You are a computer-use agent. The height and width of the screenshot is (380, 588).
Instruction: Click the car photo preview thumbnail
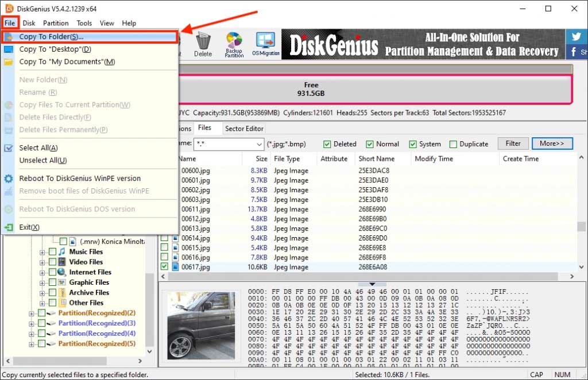201,325
